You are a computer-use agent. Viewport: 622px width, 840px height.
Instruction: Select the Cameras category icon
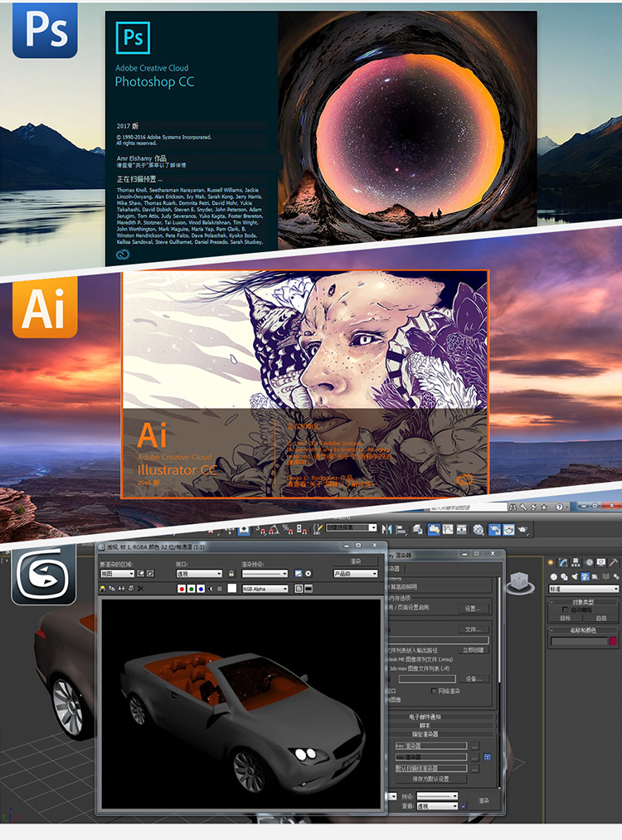coord(585,576)
